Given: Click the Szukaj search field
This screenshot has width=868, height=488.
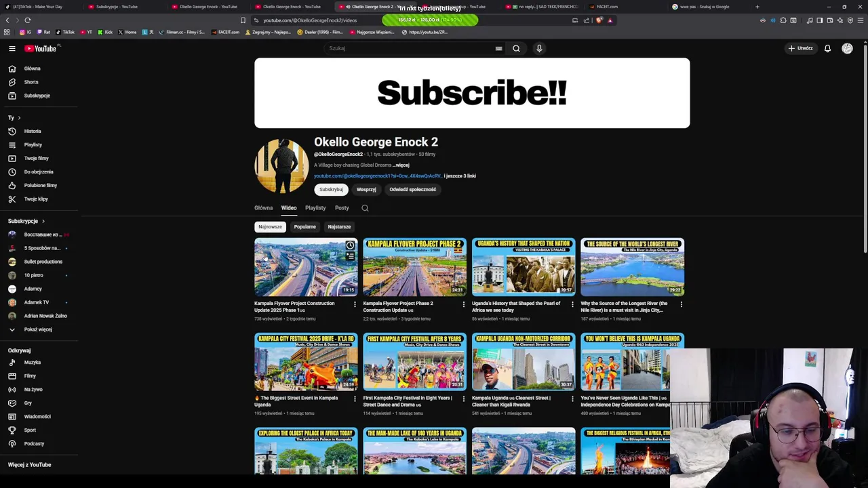Looking at the screenshot, I should tap(410, 48).
